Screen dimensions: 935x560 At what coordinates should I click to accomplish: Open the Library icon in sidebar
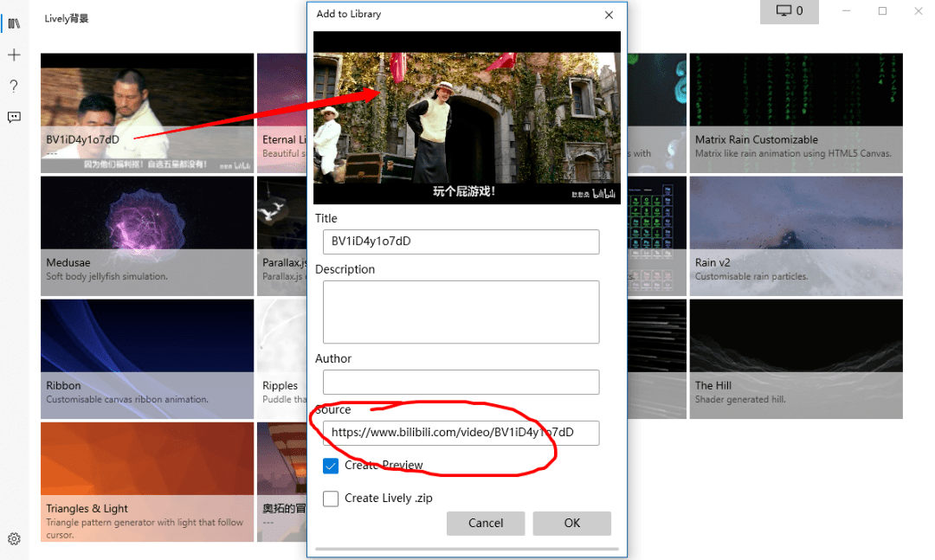14,23
